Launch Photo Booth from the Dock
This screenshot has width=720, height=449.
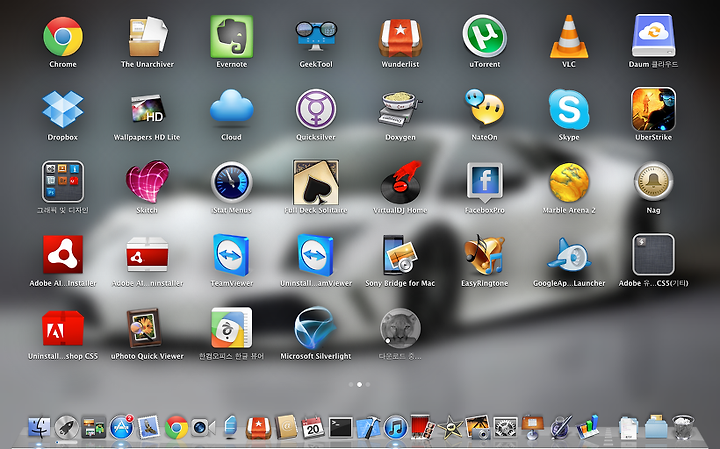coord(422,427)
